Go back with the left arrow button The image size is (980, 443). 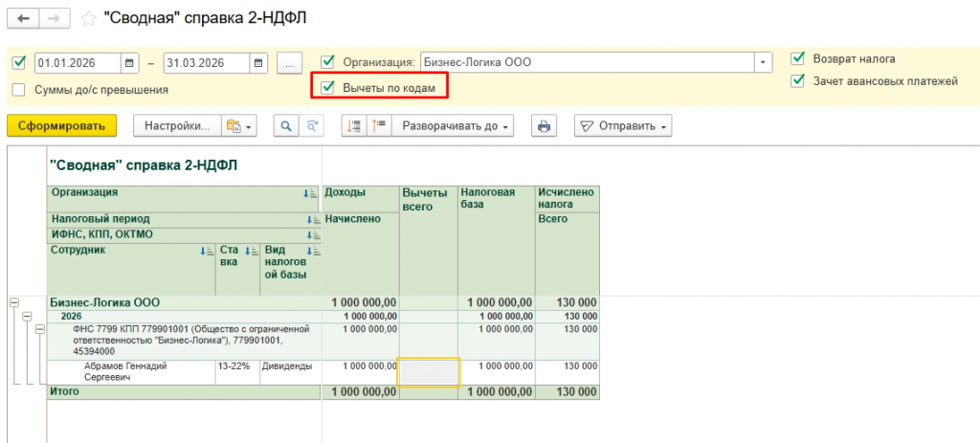(23, 18)
